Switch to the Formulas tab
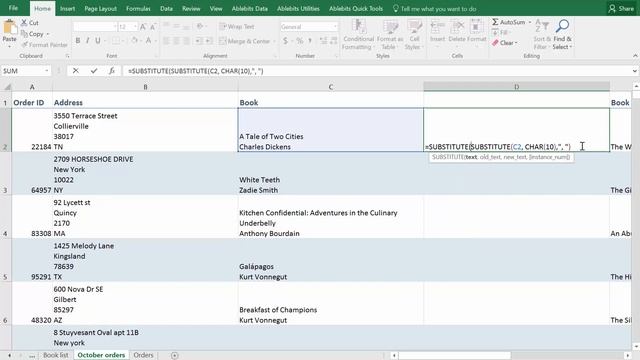 (x=138, y=9)
